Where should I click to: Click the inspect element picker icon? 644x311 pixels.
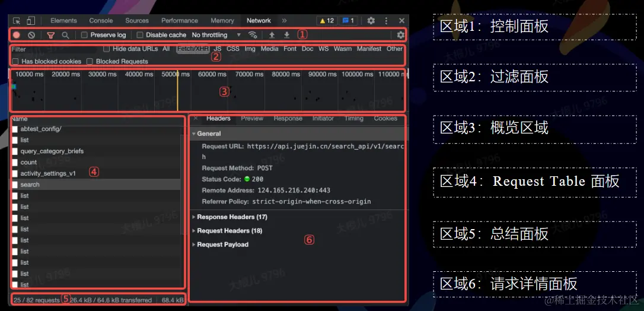click(x=17, y=21)
